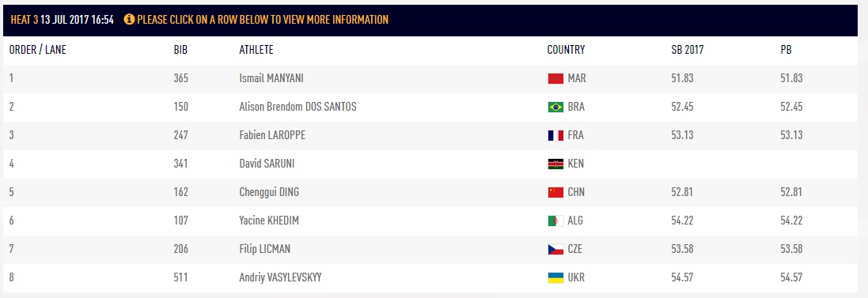Click the SB 2017 column header
Image resolution: width=868 pixels, height=298 pixels.
pos(687,51)
